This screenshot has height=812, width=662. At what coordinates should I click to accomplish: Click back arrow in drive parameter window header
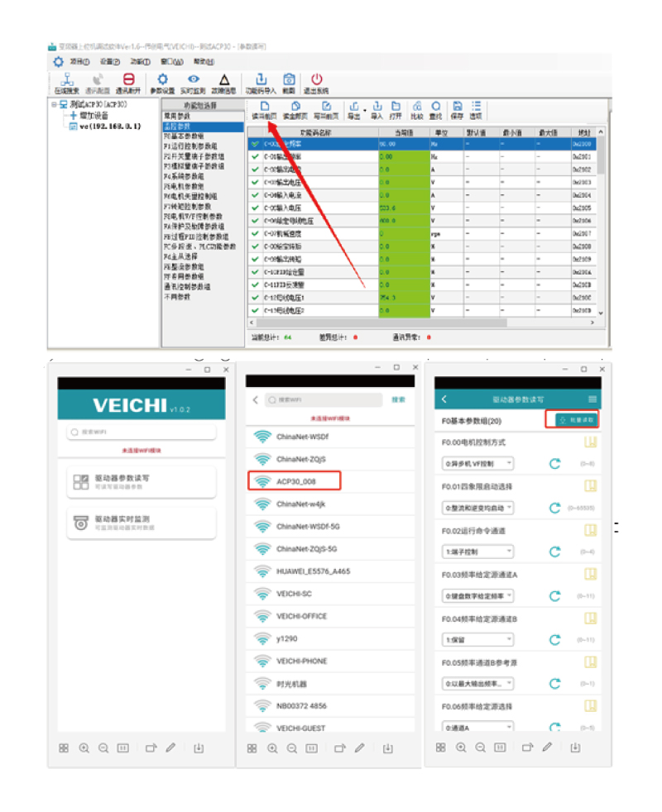(x=444, y=399)
